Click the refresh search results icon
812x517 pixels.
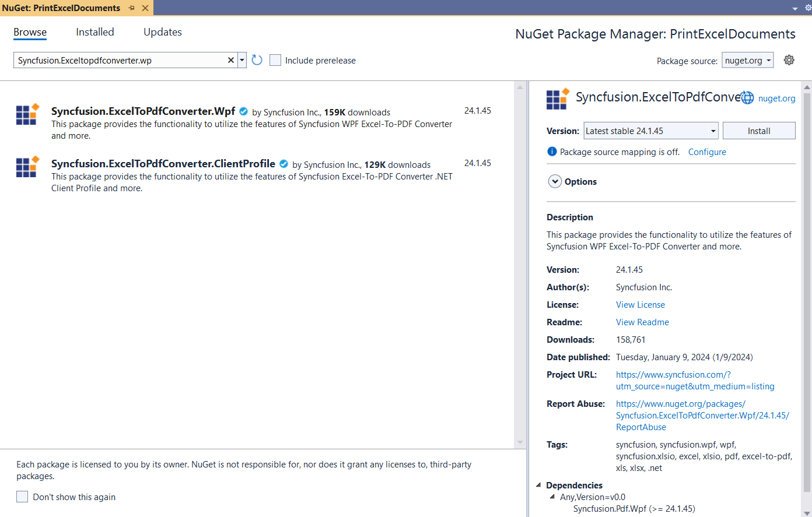coord(257,60)
